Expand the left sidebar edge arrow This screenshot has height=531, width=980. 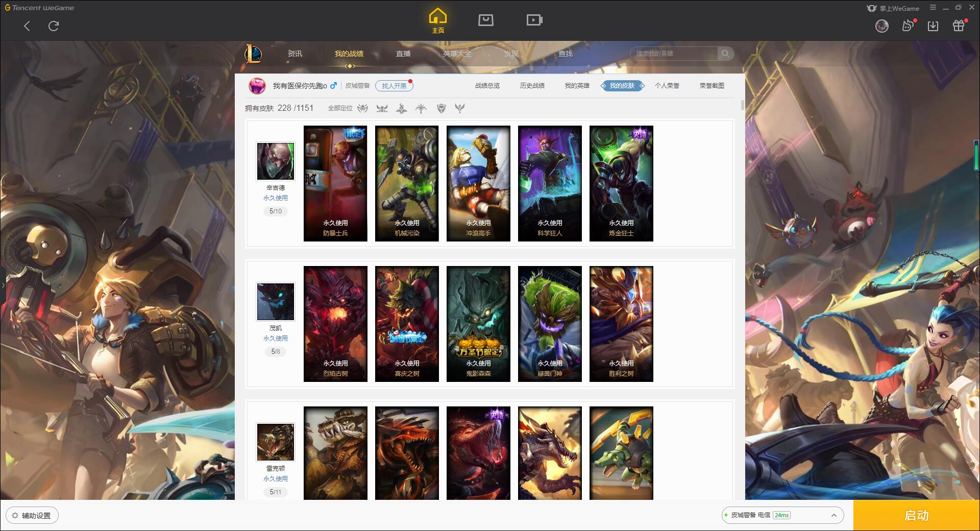point(3,285)
